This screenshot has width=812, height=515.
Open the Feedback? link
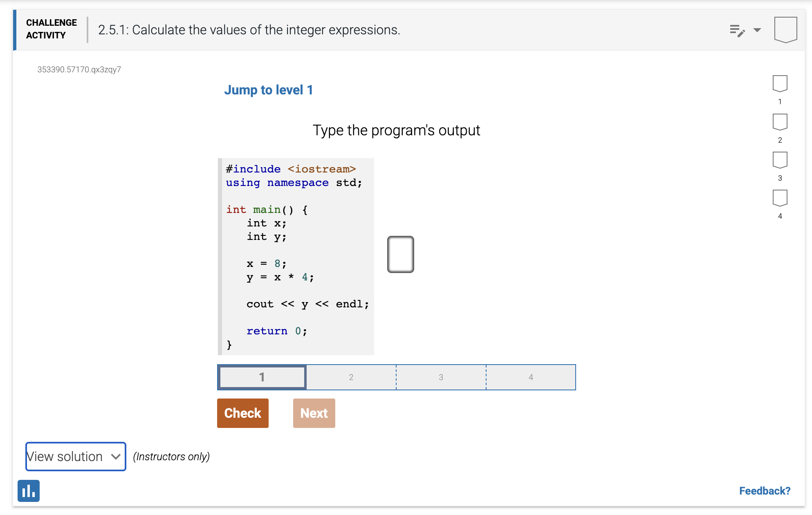pos(765,491)
